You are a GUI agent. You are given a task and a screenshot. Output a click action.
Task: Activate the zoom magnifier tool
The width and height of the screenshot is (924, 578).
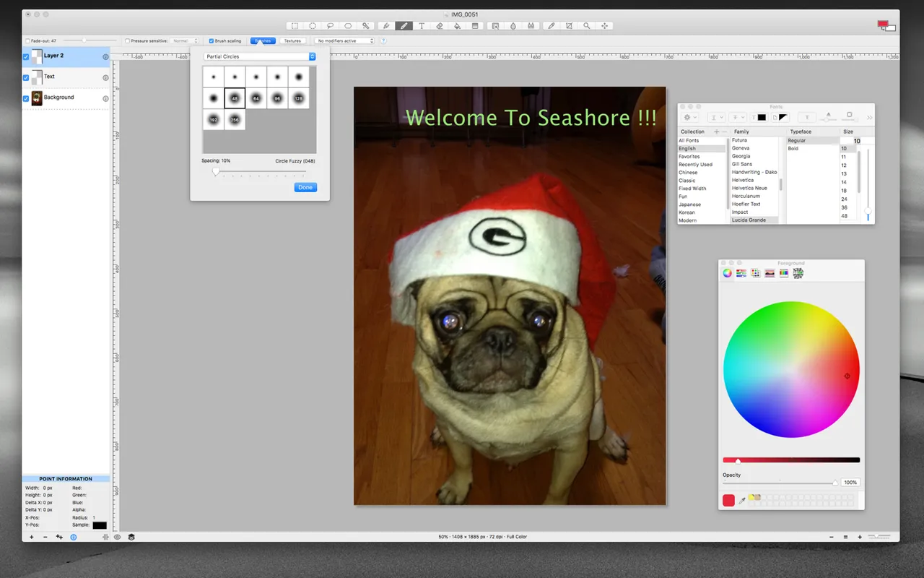click(x=587, y=26)
